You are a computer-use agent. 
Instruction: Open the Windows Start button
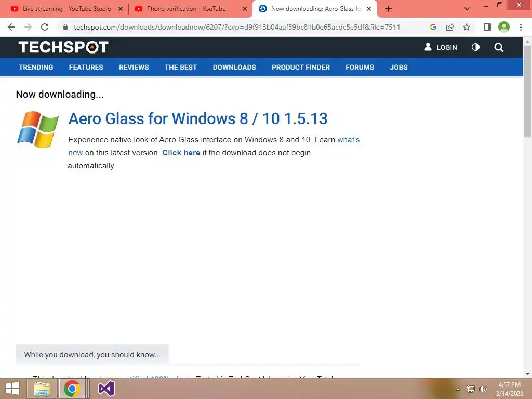(12, 389)
